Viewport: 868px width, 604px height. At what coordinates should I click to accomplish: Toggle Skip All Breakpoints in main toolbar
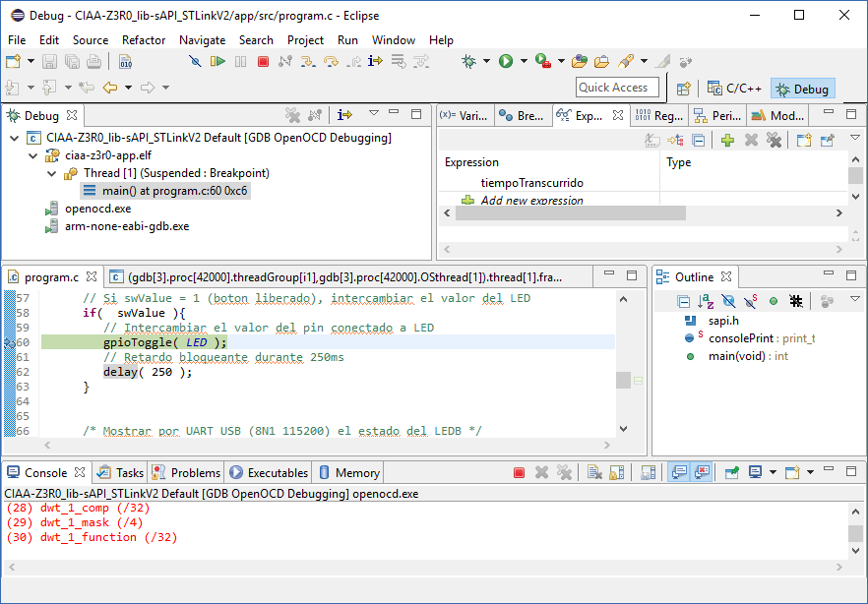195,61
